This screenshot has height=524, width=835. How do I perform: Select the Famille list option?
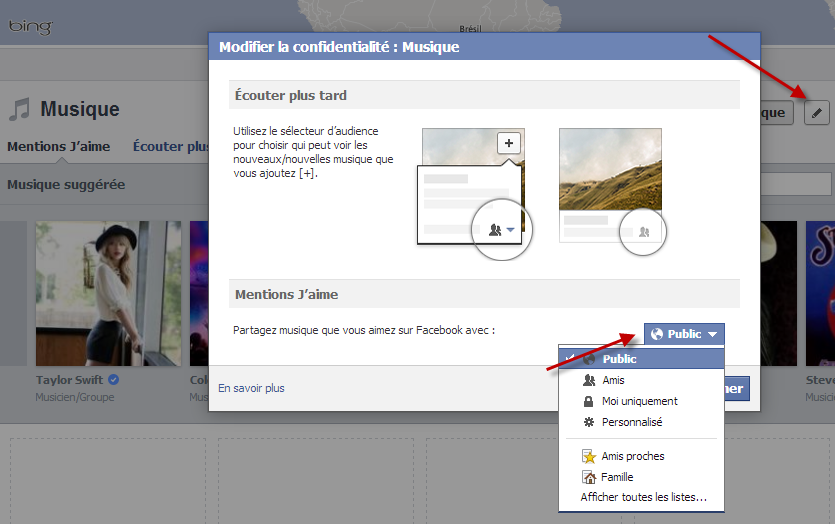point(617,477)
